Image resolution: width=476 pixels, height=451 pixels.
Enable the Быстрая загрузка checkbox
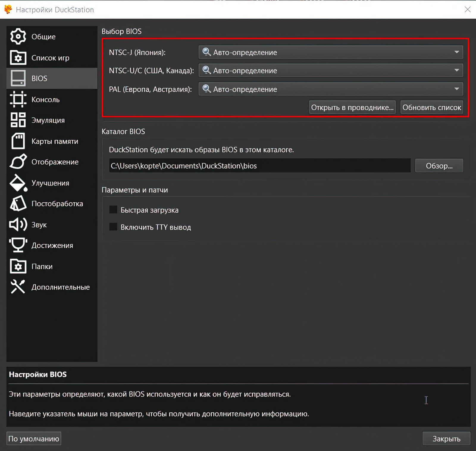113,210
